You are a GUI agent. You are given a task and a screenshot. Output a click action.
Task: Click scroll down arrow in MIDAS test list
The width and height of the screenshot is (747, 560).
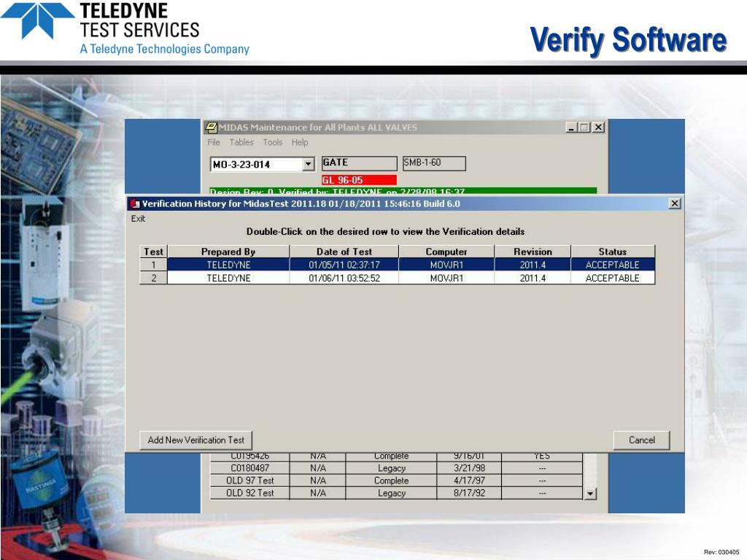589,494
